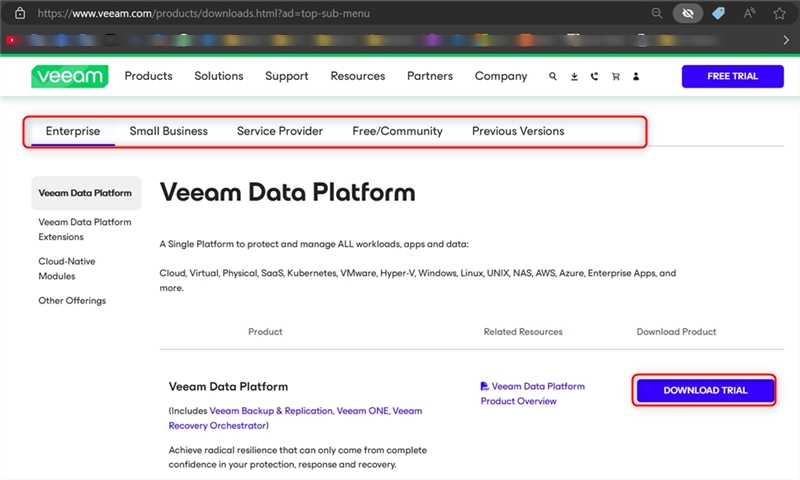
Task: Open the shopping cart icon
Action: pos(615,76)
